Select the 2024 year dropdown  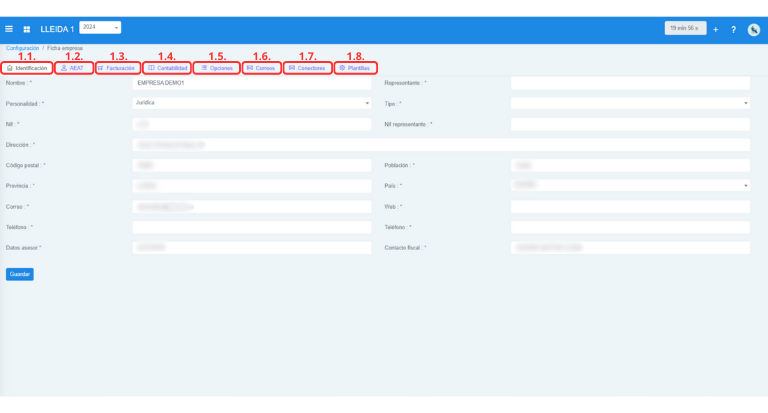point(100,27)
